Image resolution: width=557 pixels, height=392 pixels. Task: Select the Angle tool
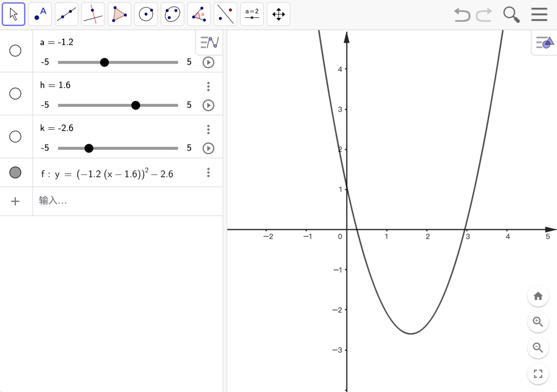pyautogui.click(x=199, y=14)
